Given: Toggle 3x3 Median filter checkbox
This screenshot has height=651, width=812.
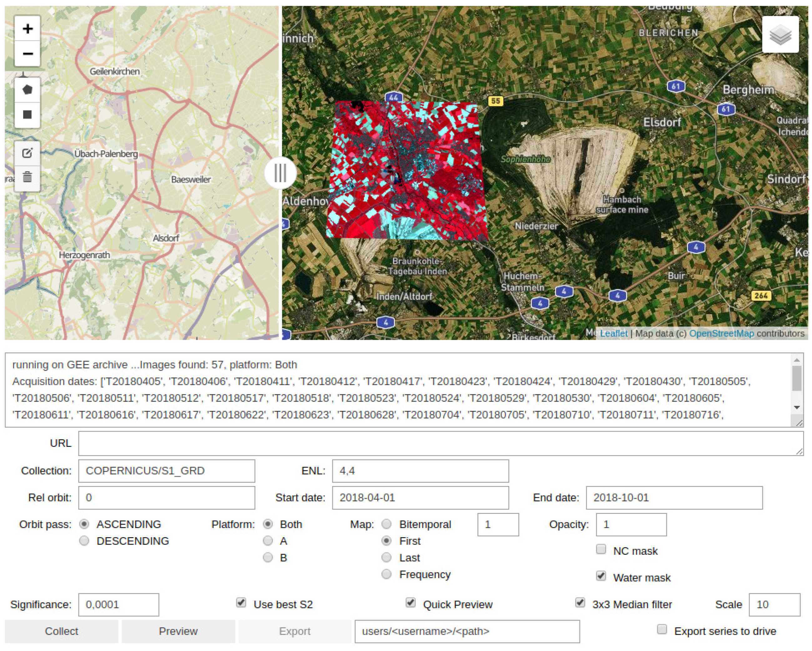Looking at the screenshot, I should pyautogui.click(x=580, y=603).
